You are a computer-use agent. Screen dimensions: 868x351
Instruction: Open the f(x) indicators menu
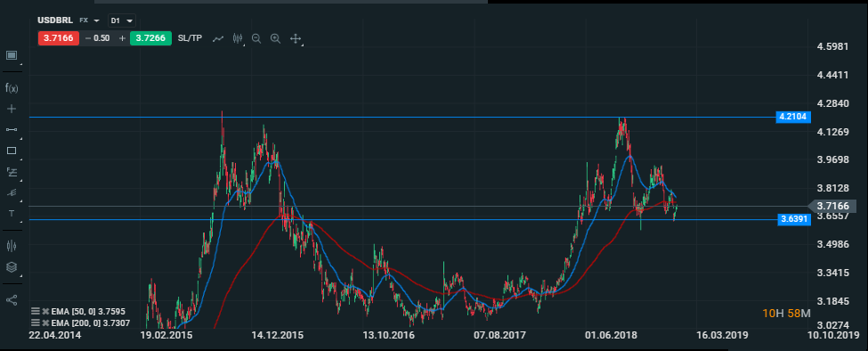pyautogui.click(x=12, y=87)
